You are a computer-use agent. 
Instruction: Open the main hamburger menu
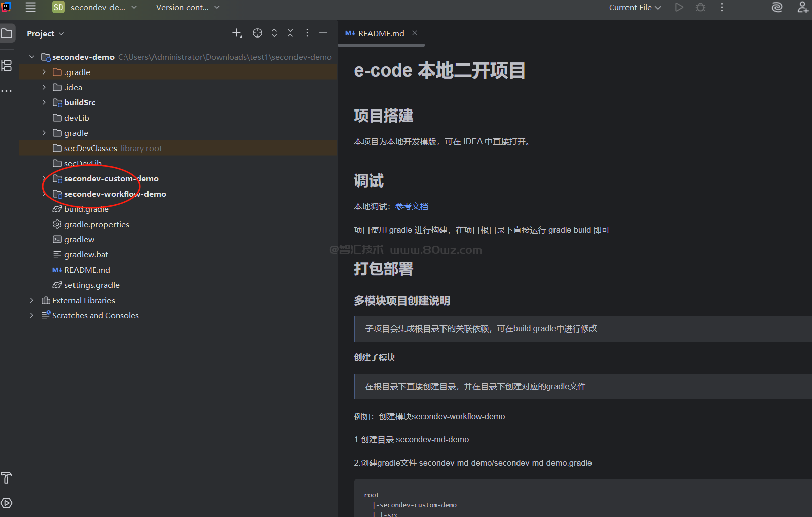(x=31, y=7)
